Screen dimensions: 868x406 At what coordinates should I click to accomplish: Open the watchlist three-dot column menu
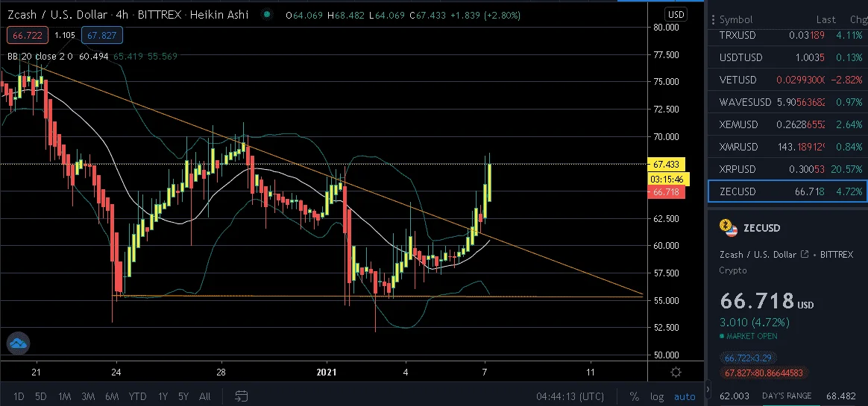713,20
